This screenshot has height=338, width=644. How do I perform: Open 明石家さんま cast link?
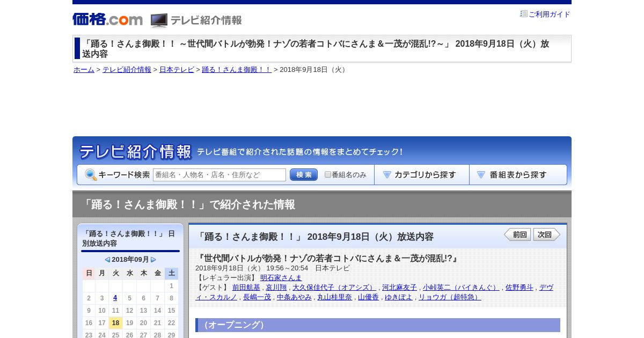(x=281, y=278)
